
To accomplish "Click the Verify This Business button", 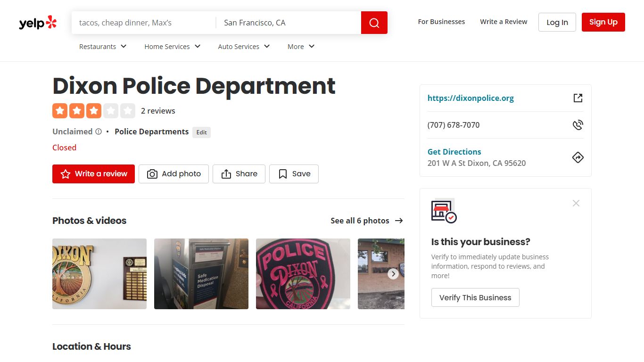I will (x=475, y=297).
